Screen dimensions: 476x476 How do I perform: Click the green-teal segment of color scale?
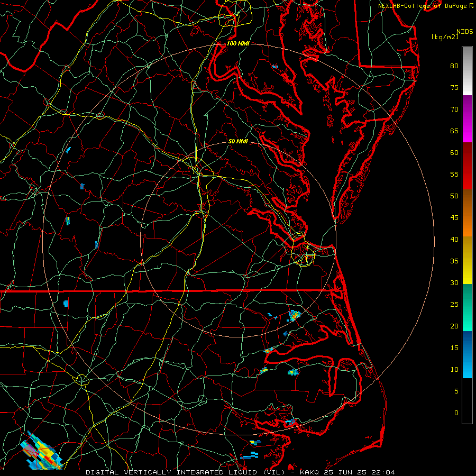pos(467,307)
